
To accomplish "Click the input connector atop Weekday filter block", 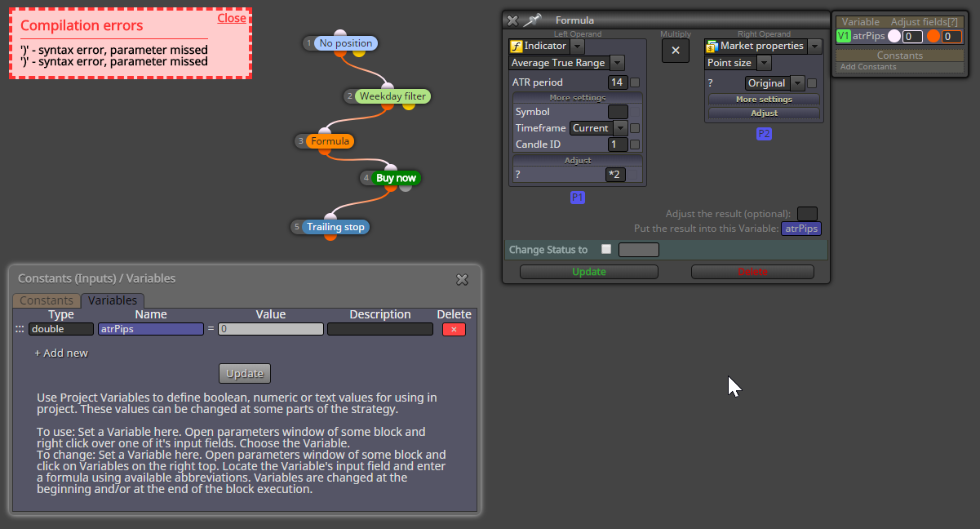I will coord(387,87).
